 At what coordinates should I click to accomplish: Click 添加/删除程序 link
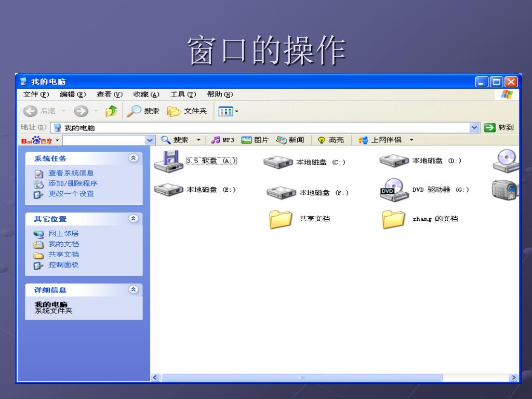coord(73,183)
